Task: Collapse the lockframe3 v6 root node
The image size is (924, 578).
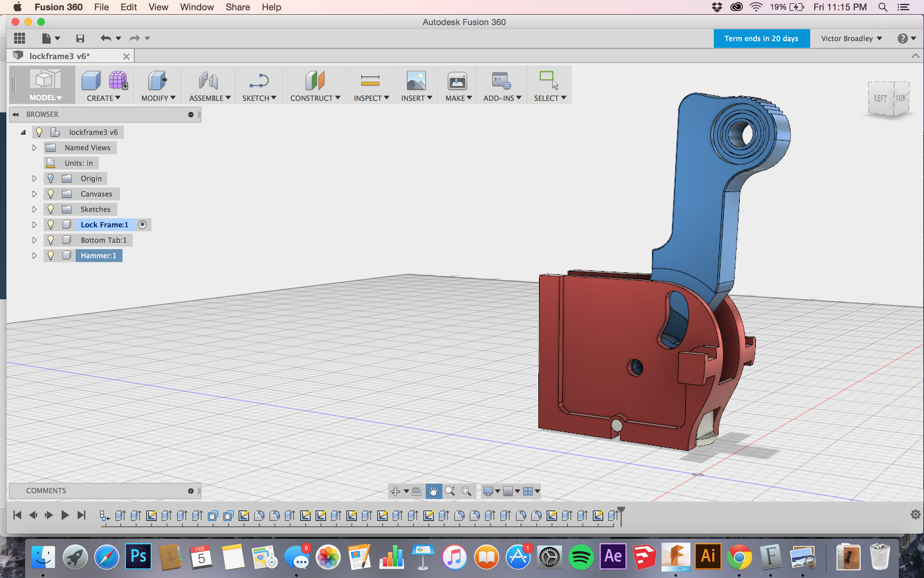Action: tap(23, 132)
